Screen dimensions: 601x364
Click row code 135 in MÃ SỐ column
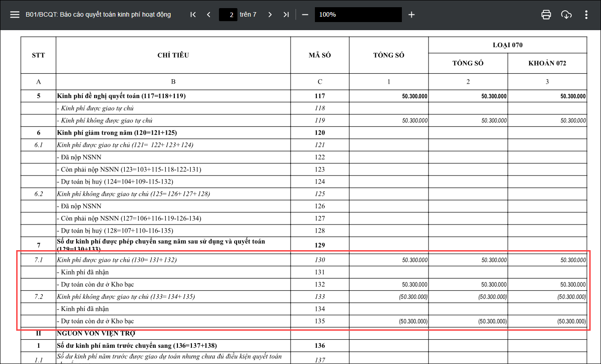click(x=319, y=321)
